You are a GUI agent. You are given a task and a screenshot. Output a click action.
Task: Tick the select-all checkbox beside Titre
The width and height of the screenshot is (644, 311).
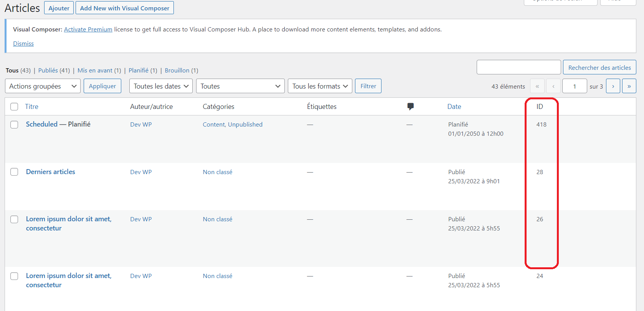(14, 107)
